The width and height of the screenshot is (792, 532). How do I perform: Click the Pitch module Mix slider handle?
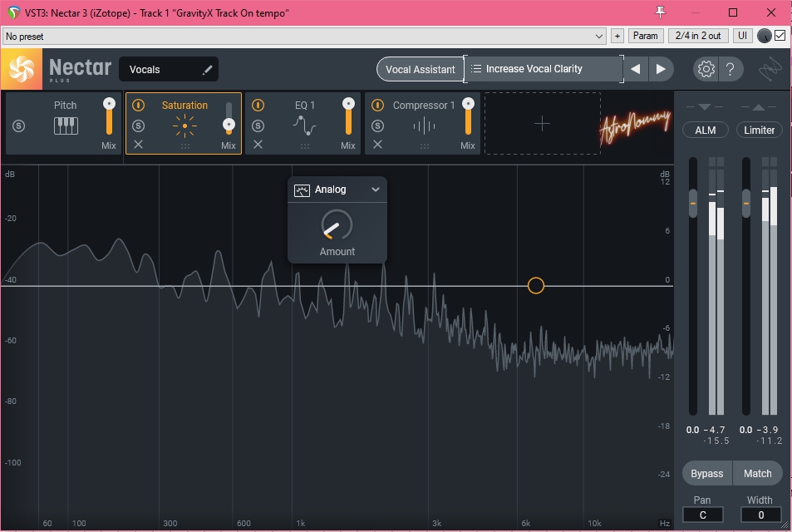[109, 104]
